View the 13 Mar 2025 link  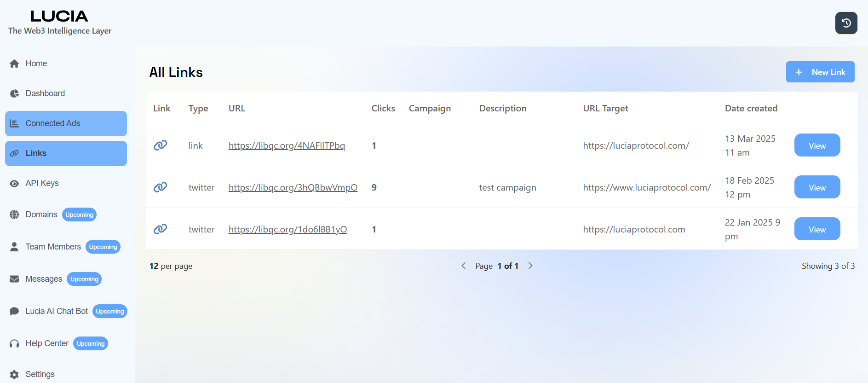click(817, 145)
